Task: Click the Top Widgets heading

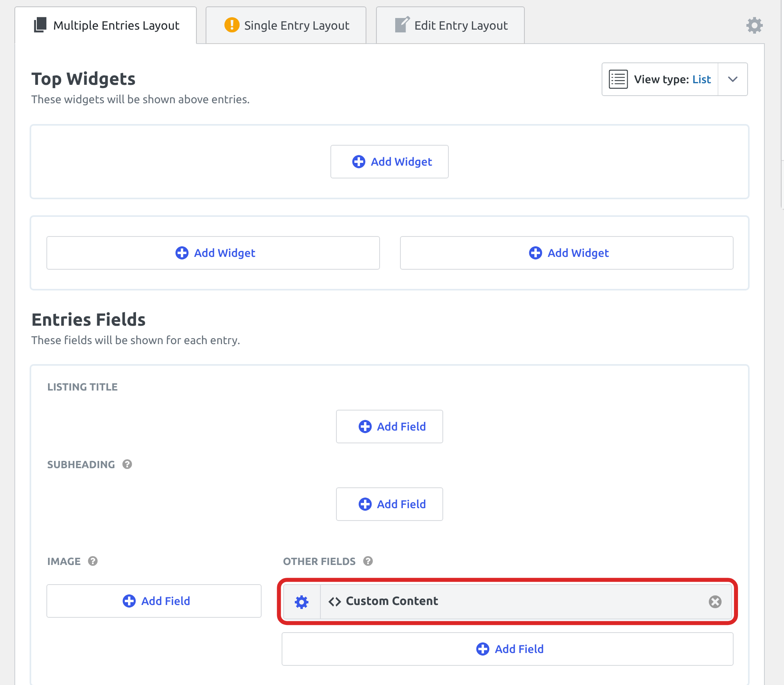Action: [83, 79]
